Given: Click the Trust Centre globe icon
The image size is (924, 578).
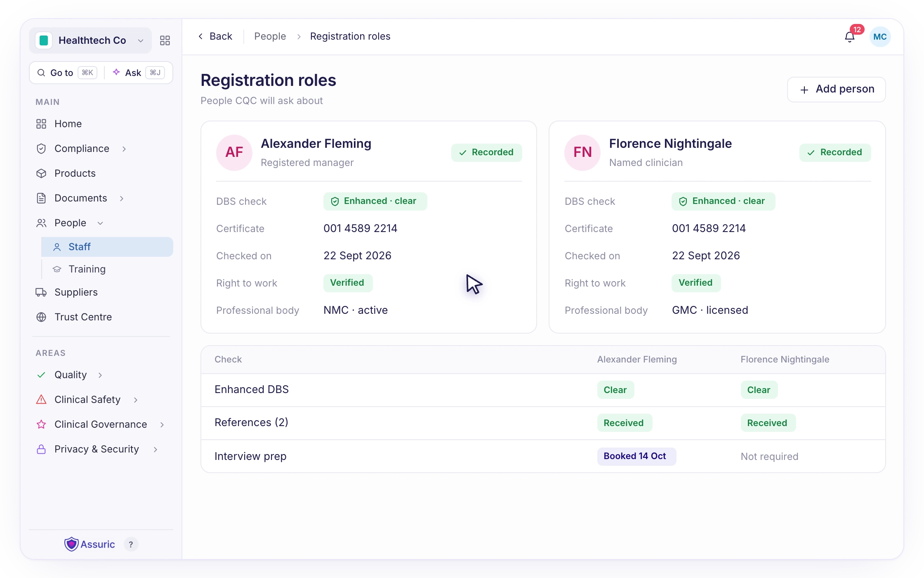Looking at the screenshot, I should 41,317.
